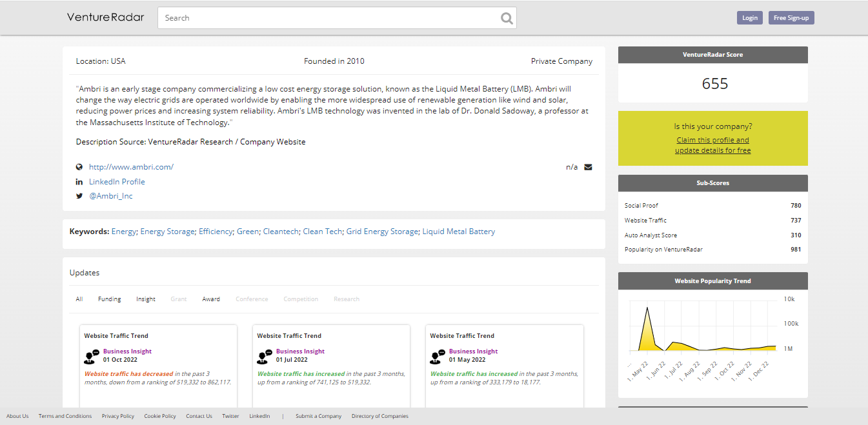Click the search magnifier icon
Image resolution: width=868 pixels, height=425 pixels.
(x=506, y=17)
